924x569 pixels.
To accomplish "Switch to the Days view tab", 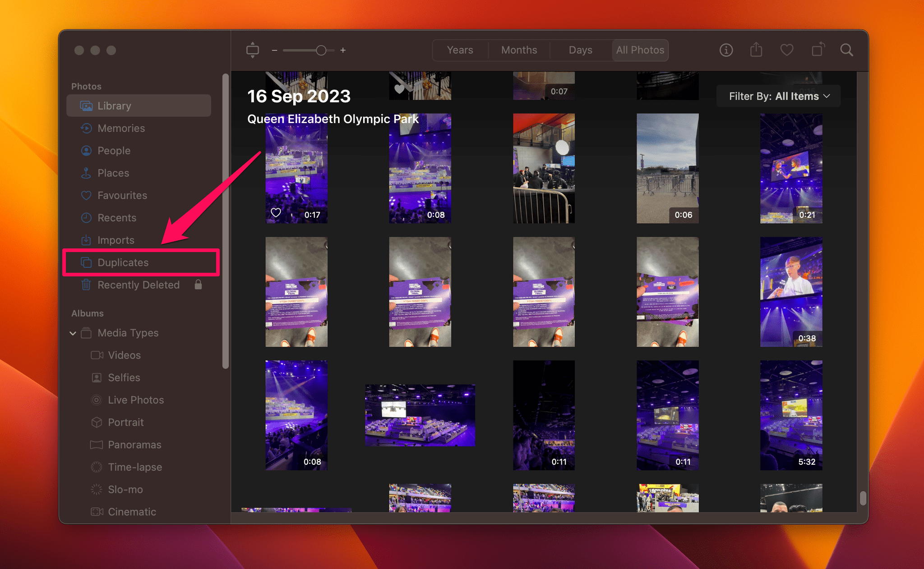I will [x=580, y=50].
